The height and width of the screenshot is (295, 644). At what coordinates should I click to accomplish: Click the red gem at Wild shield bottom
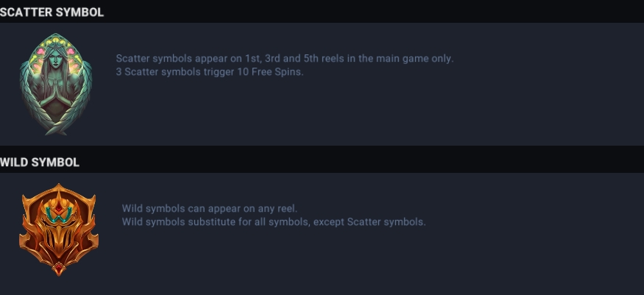59,269
